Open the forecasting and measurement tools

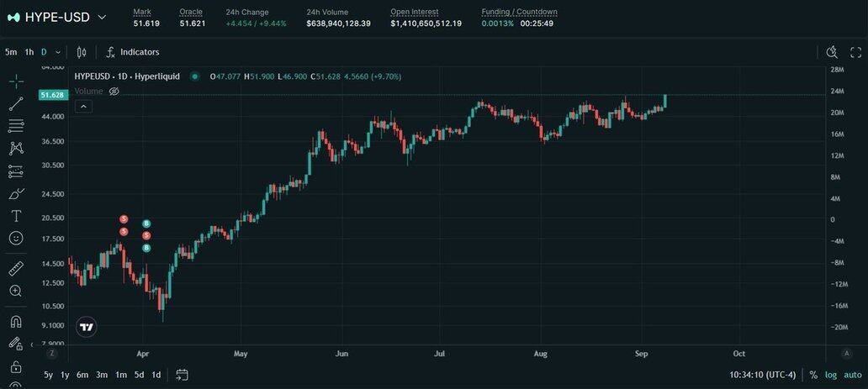[x=16, y=171]
